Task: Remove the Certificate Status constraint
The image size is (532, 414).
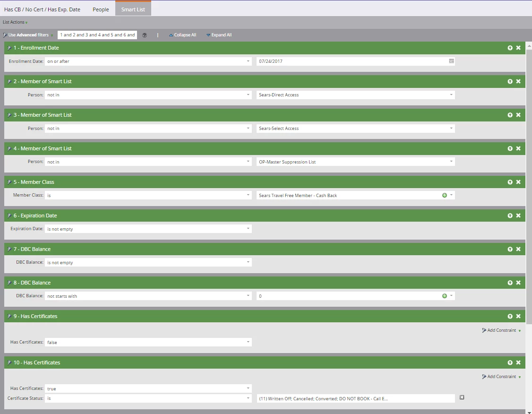Action: [x=462, y=397]
